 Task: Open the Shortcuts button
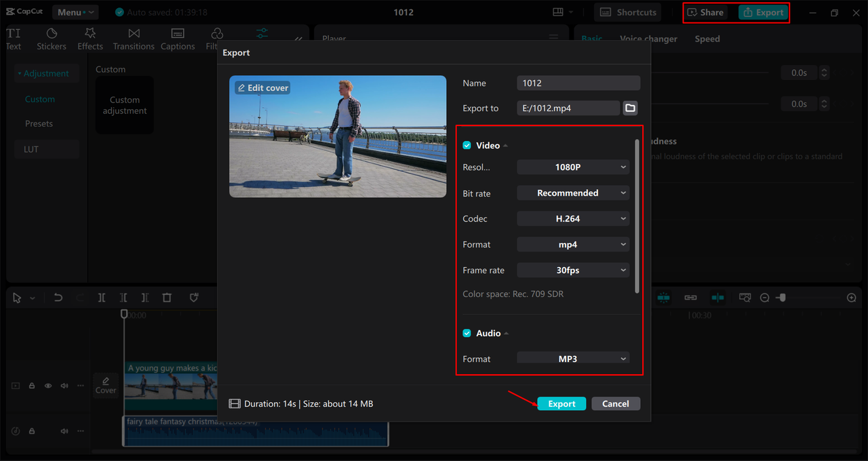[x=628, y=12]
